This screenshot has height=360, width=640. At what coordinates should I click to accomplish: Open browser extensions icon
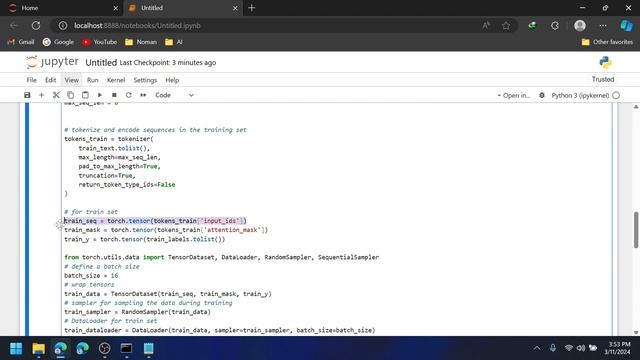click(x=555, y=25)
